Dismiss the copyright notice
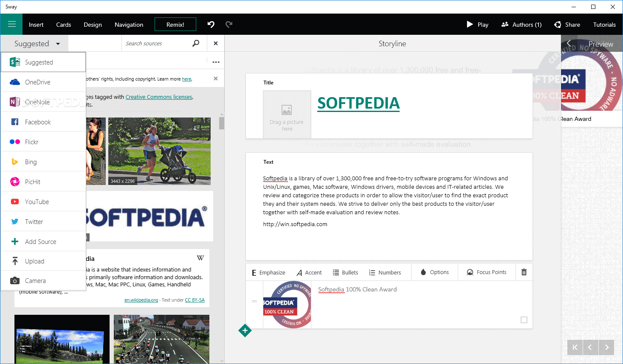The height and width of the screenshot is (364, 623). pyautogui.click(x=216, y=78)
